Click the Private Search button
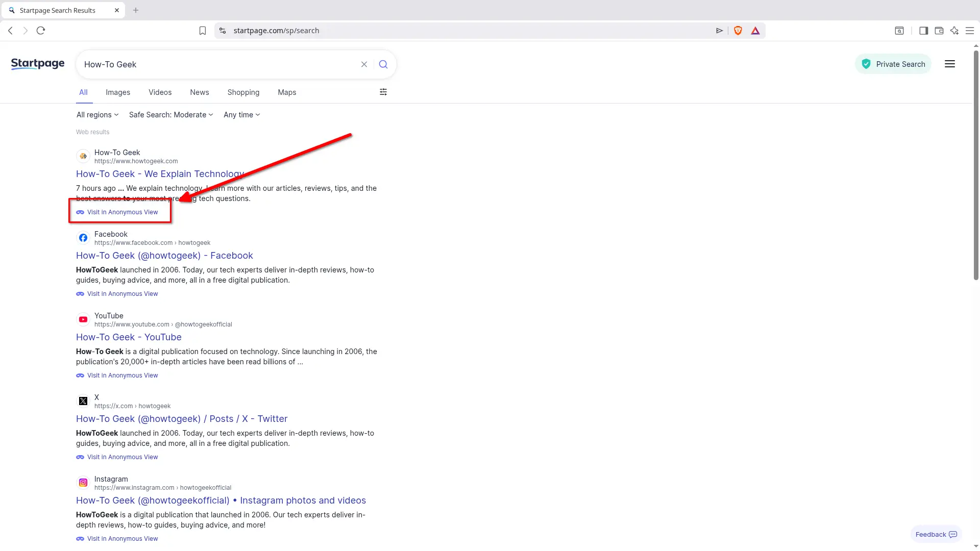This screenshot has width=980, height=551. (893, 64)
